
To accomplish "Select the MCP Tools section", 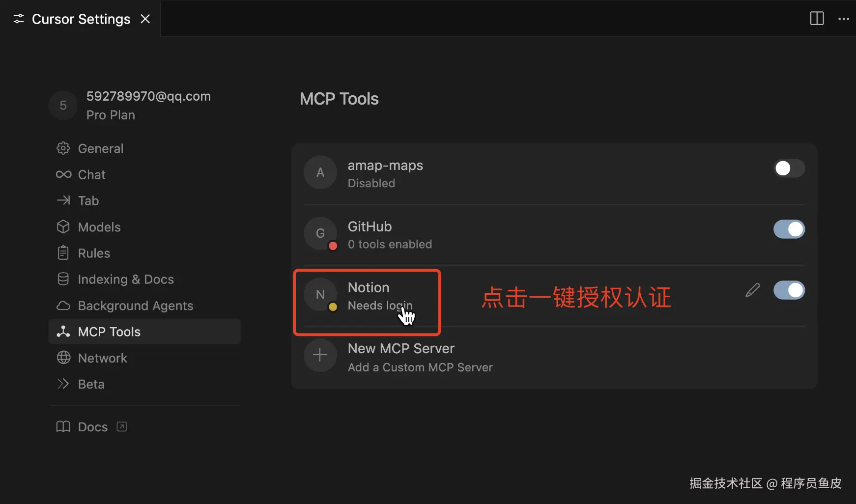I will [x=144, y=332].
